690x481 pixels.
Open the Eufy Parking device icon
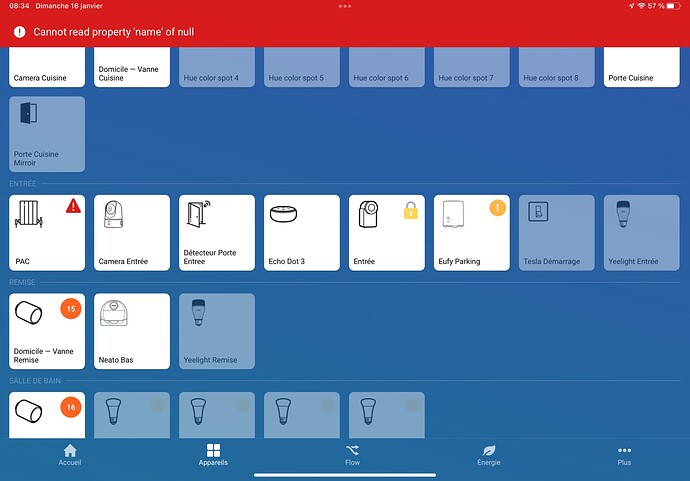pos(453,214)
